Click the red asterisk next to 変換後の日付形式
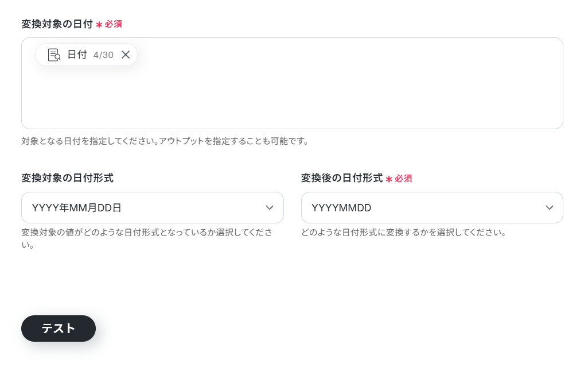The height and width of the screenshot is (371, 588). click(x=389, y=179)
